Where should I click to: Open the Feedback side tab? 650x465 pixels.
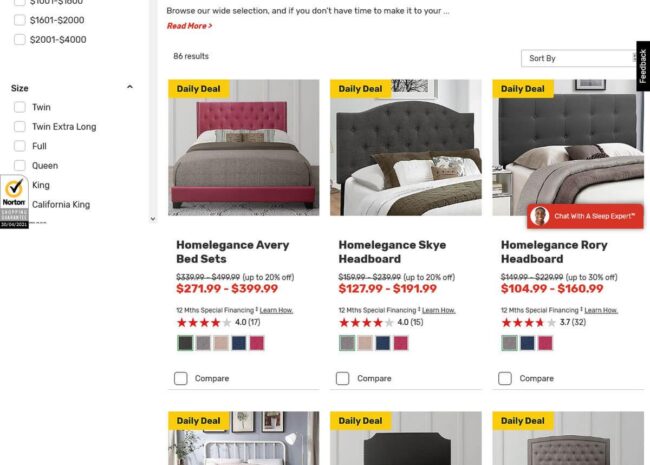(643, 66)
